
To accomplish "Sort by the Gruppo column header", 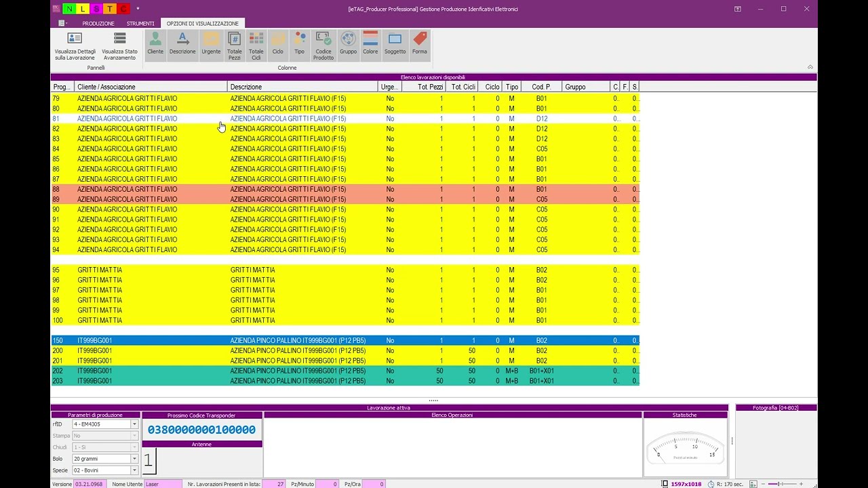I will pos(586,87).
